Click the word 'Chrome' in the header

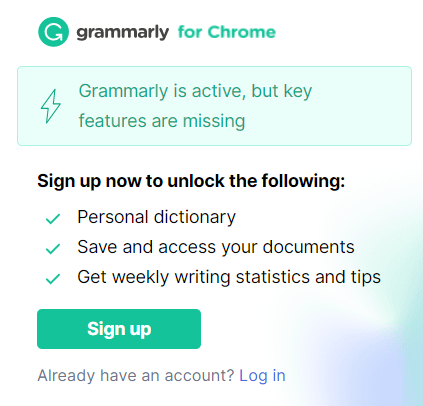(242, 32)
